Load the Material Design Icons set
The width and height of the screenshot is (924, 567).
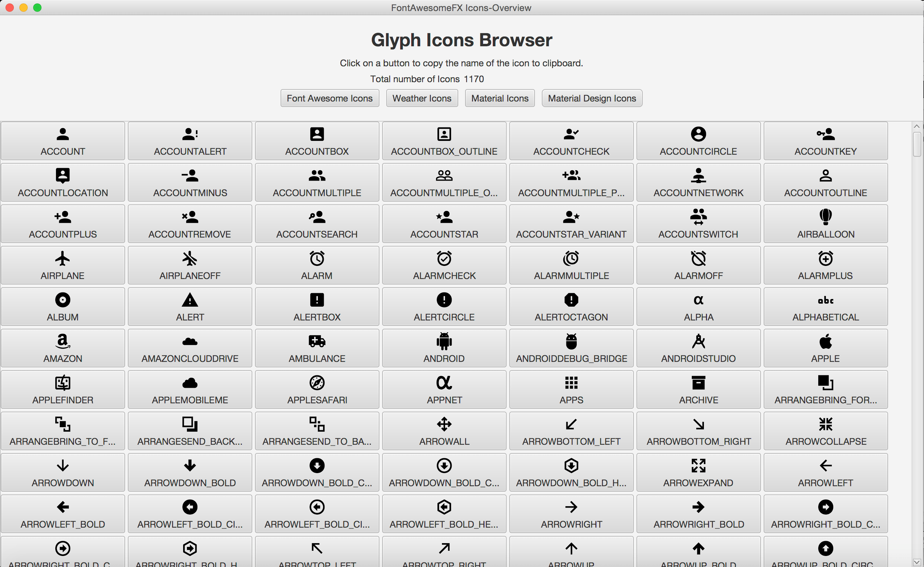(x=592, y=98)
